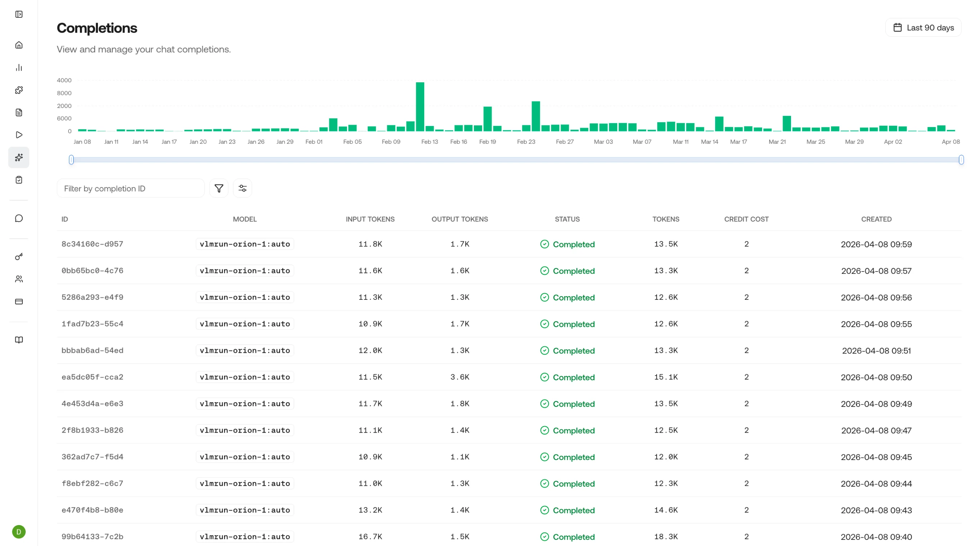Open completion 5286a293-e4f9

click(x=93, y=297)
